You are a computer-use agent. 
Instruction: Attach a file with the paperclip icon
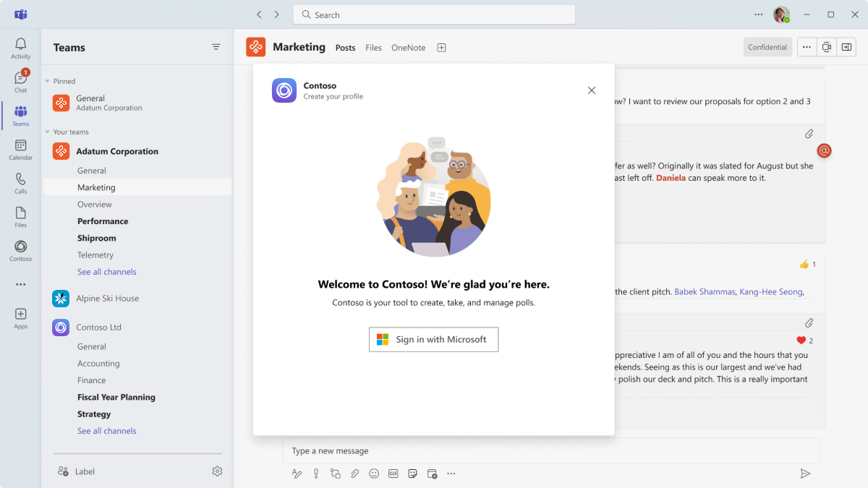pos(354,474)
